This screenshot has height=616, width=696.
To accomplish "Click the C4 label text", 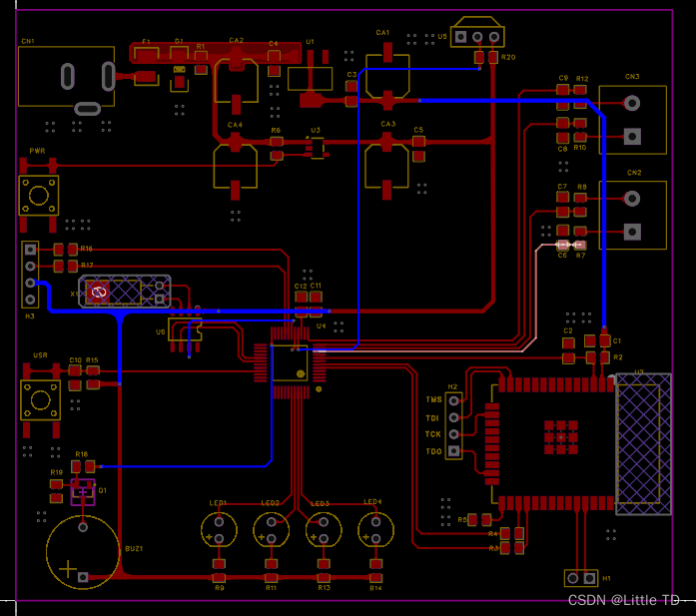I will tap(274, 44).
